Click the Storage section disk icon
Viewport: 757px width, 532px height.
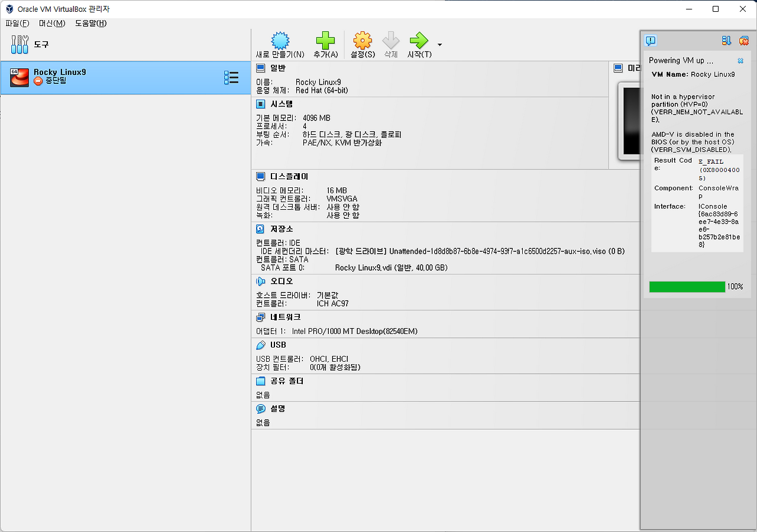[260, 229]
